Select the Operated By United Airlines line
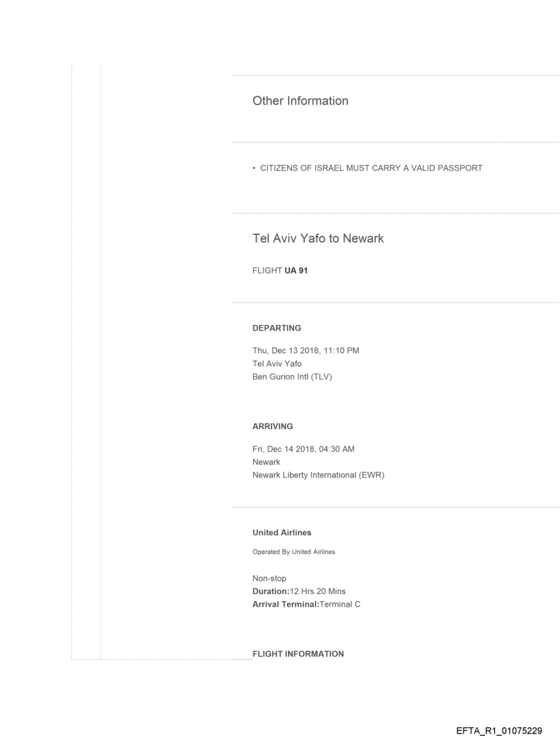Viewport: 560px width, 737px height. pos(294,551)
